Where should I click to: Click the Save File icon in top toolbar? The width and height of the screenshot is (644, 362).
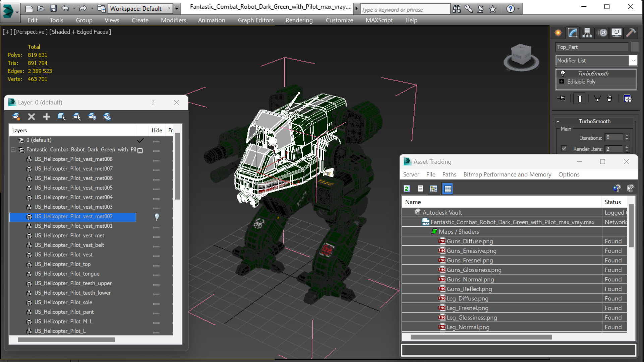click(x=53, y=8)
